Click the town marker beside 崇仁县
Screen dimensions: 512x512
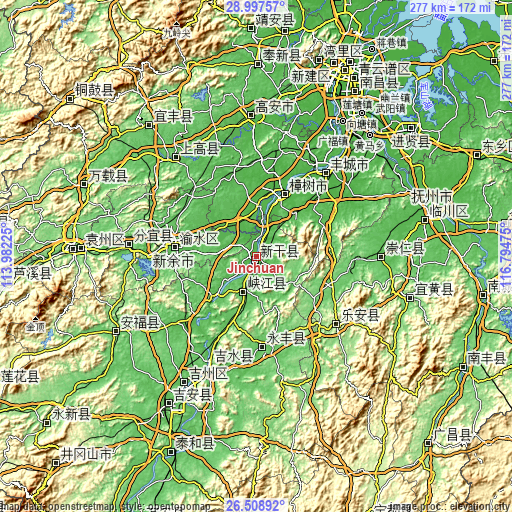(381, 257)
